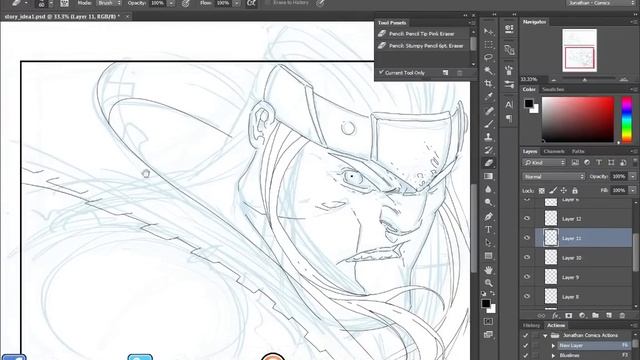Select the Dodge tool

click(488, 202)
